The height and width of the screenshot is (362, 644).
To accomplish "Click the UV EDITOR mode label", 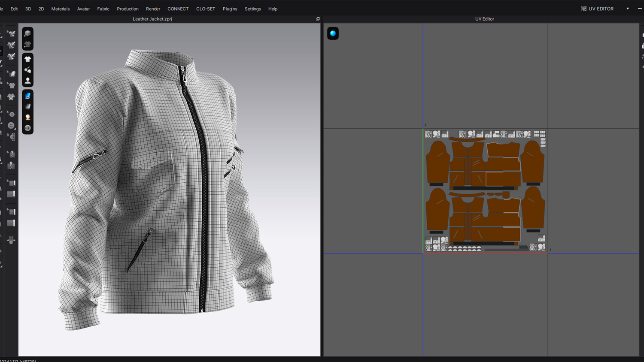I will point(601,9).
